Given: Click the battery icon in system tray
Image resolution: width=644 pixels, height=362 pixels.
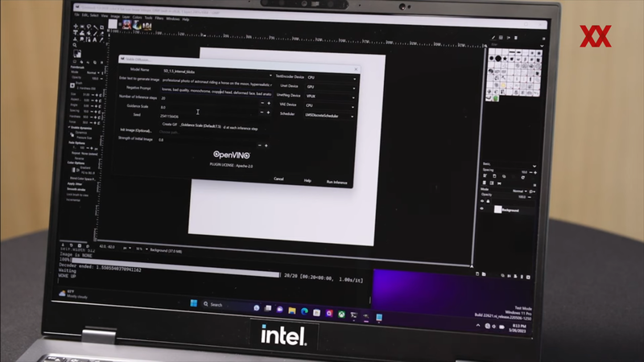Looking at the screenshot, I should (502, 327).
